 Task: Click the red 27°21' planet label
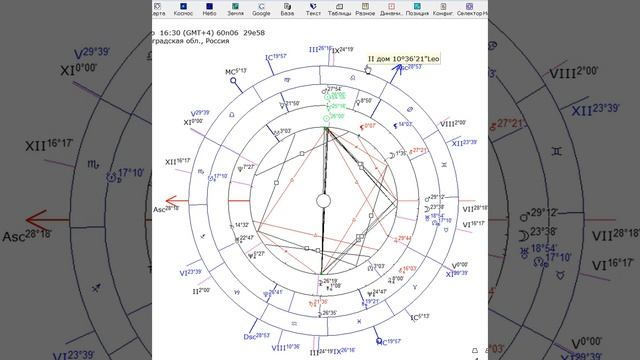tap(418, 151)
